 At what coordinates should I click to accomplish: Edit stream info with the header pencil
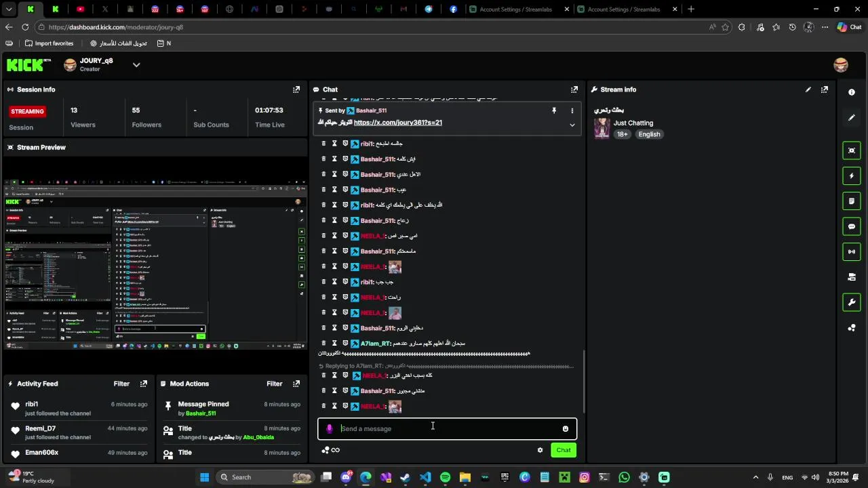point(808,89)
